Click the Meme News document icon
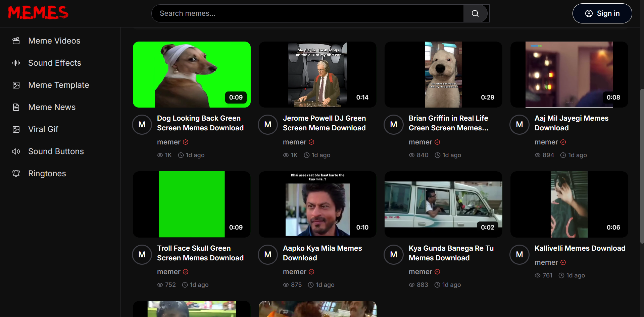 pos(16,107)
